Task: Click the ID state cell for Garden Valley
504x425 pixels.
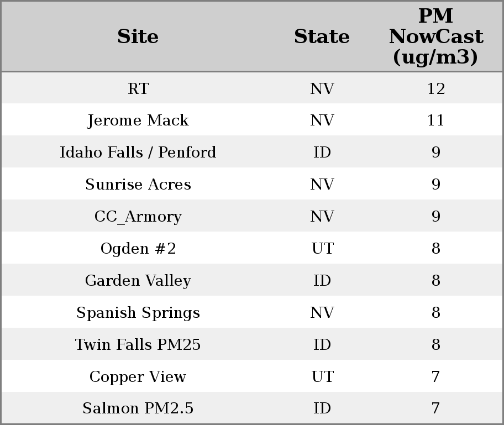Action: click(322, 281)
